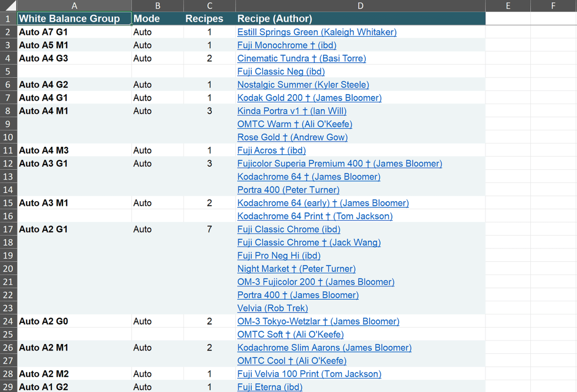Open Fujicolor Superia Premium 400 † link

(340, 163)
